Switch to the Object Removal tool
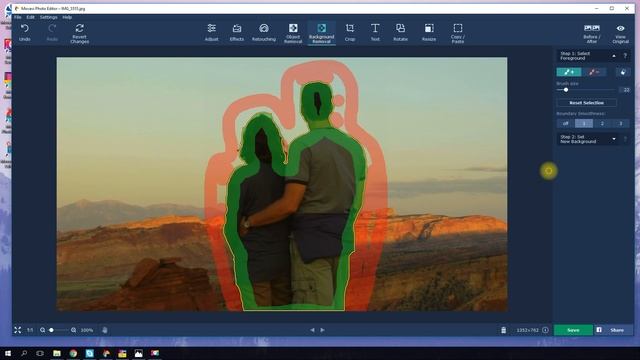Screen dimensions: 640x360 click(x=293, y=33)
